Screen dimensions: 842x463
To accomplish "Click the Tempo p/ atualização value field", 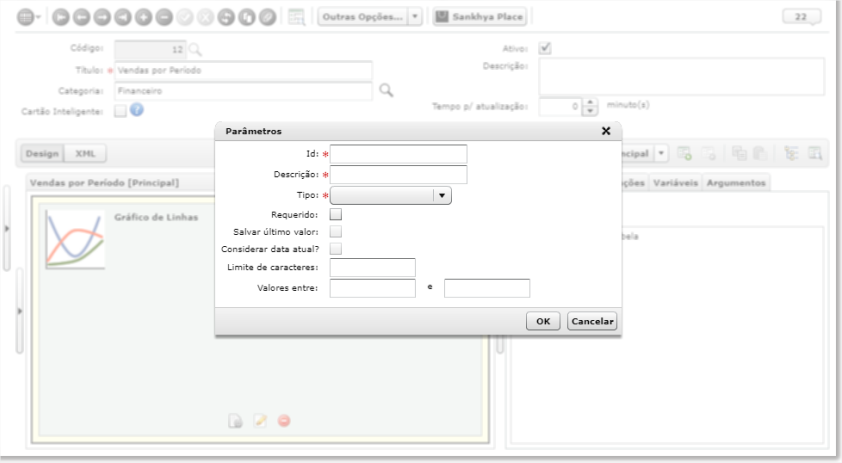I will [561, 106].
